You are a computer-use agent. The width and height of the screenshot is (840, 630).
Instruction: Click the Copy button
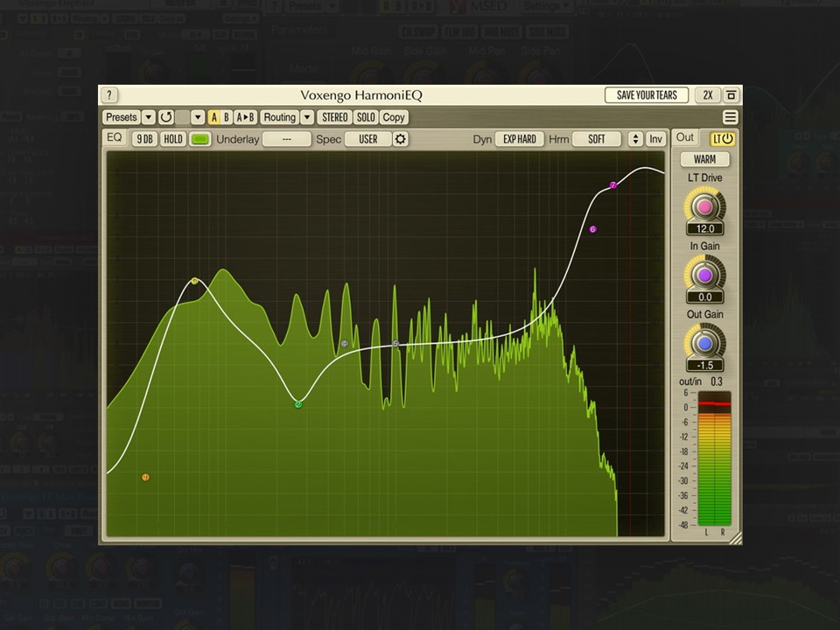(394, 117)
